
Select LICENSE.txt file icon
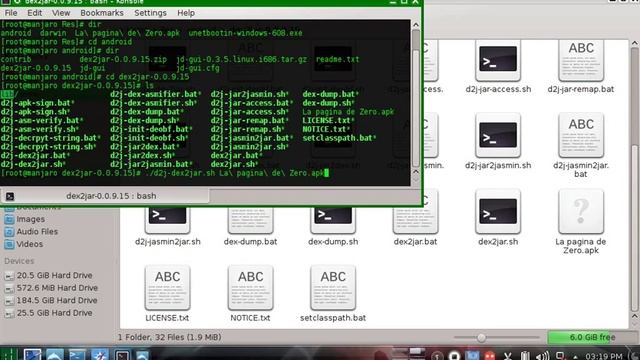click(167, 288)
